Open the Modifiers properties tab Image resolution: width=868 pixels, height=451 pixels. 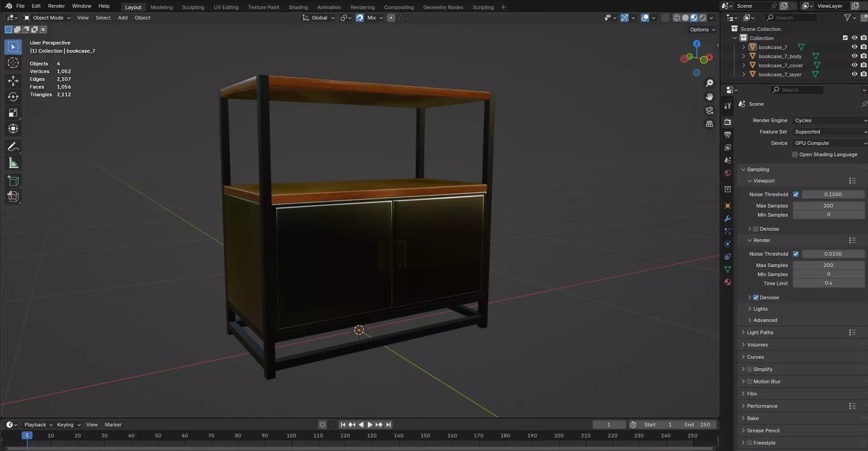pos(728,218)
